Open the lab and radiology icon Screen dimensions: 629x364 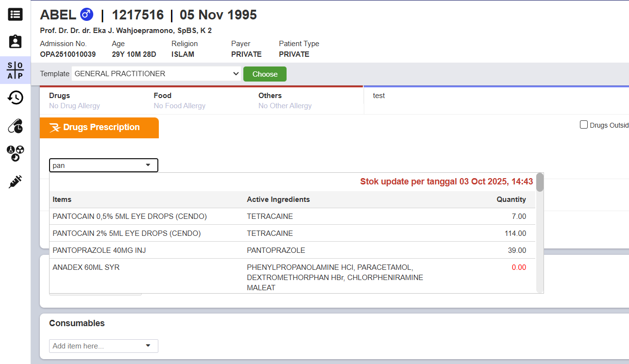15,153
